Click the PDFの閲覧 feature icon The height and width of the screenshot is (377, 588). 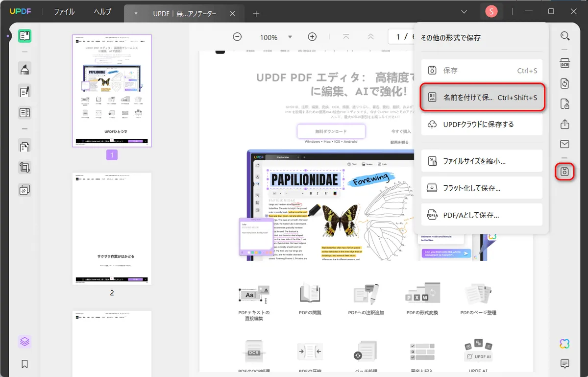(x=310, y=293)
